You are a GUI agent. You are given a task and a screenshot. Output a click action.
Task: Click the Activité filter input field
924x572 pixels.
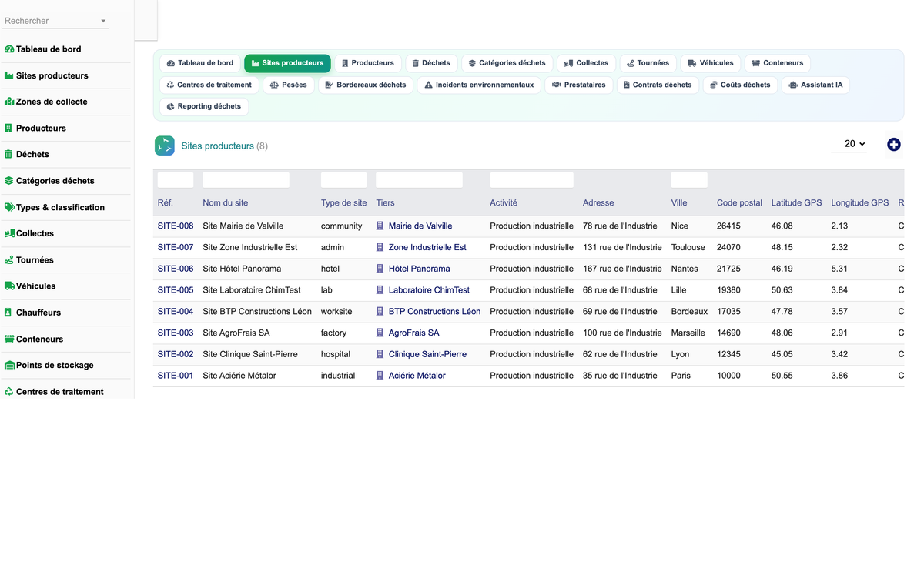coord(531,180)
